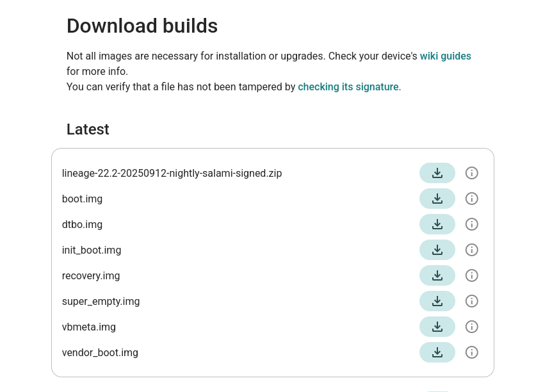Download dtbo.img file
Image resolution: width=536 pixels, height=392 pixels.
437,224
